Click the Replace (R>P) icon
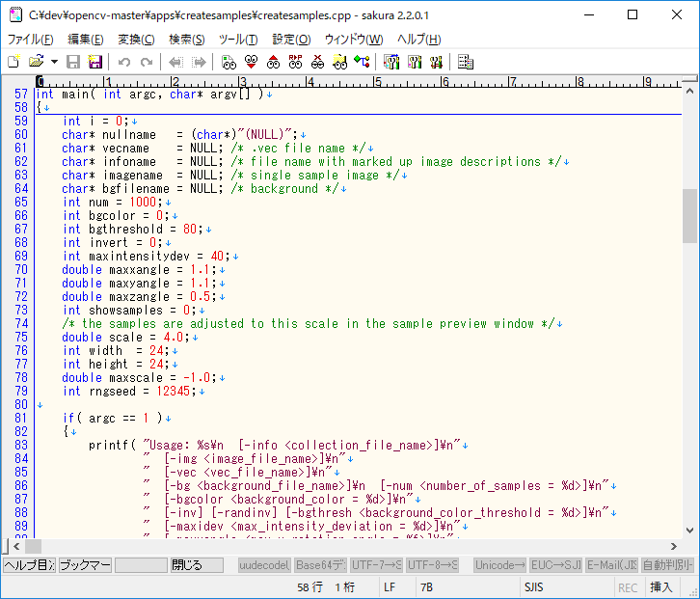 [295, 62]
